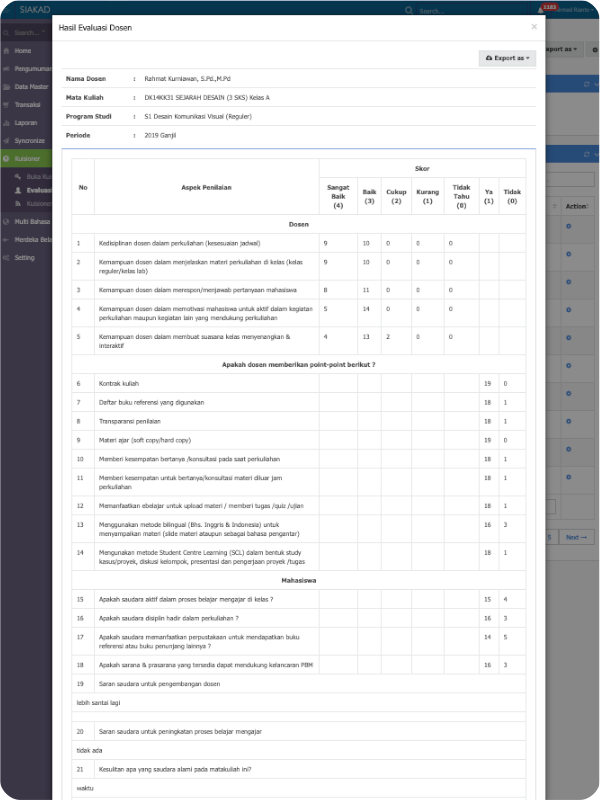Click the first row Action icon
This screenshot has width=600, height=800.
[569, 227]
